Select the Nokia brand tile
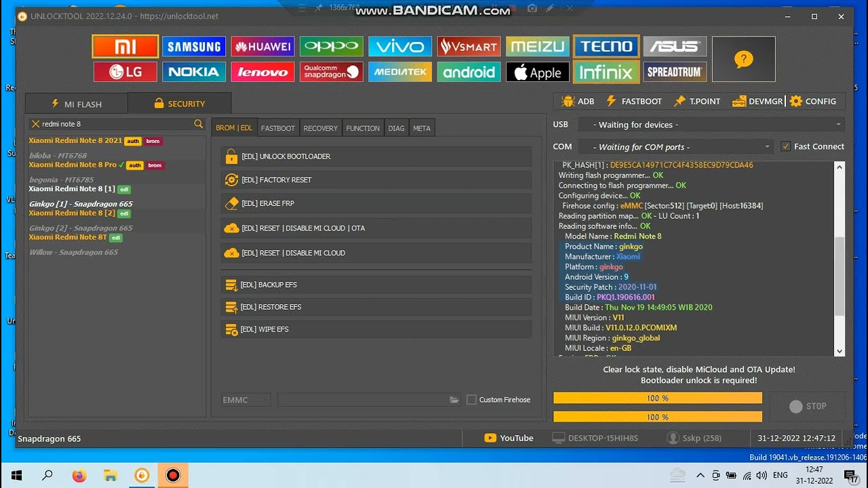Image resolution: width=868 pixels, height=488 pixels. (x=194, y=72)
